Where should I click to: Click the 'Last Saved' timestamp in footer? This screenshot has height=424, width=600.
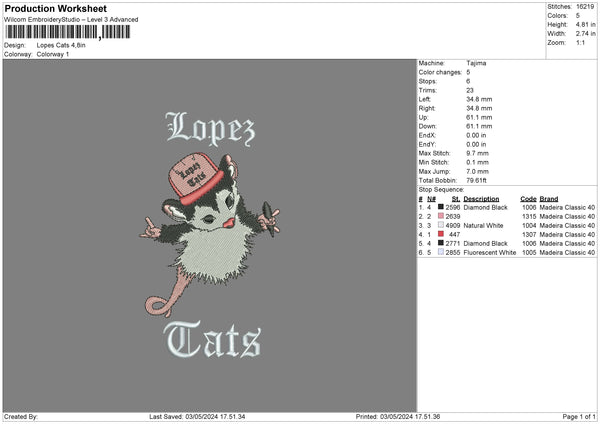point(197,417)
